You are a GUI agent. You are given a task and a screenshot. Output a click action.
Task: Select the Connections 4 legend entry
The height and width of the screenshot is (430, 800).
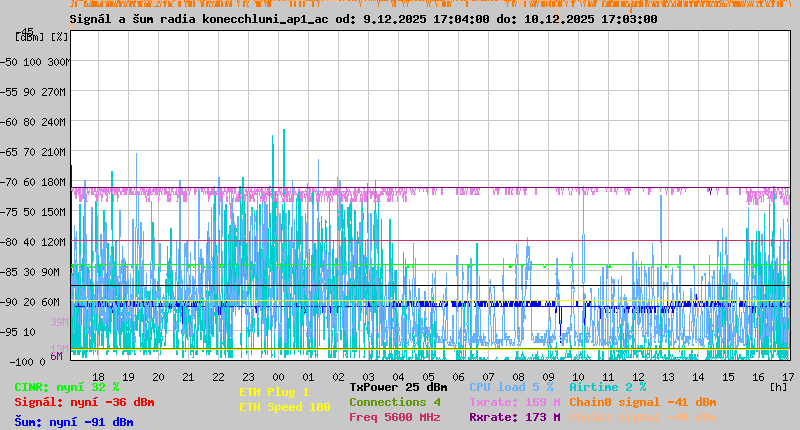[395, 402]
